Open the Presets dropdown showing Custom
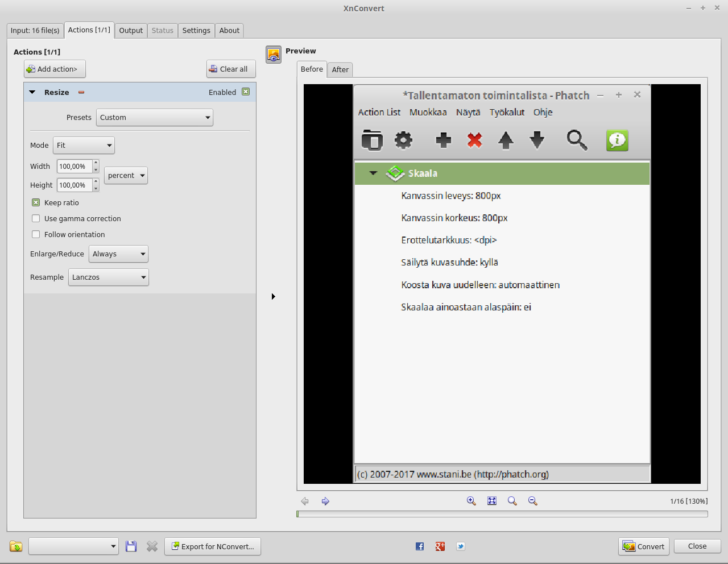This screenshot has width=728, height=564. [x=155, y=118]
